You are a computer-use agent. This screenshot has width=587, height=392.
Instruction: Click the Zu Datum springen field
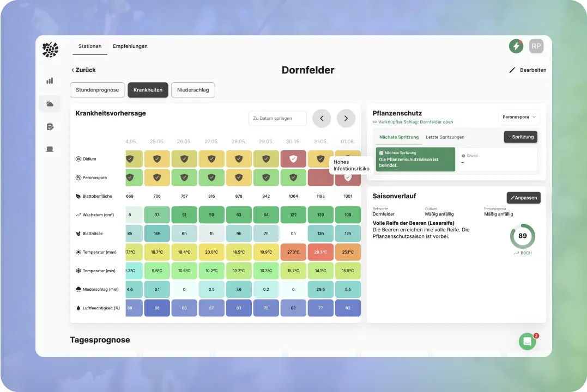pyautogui.click(x=277, y=118)
